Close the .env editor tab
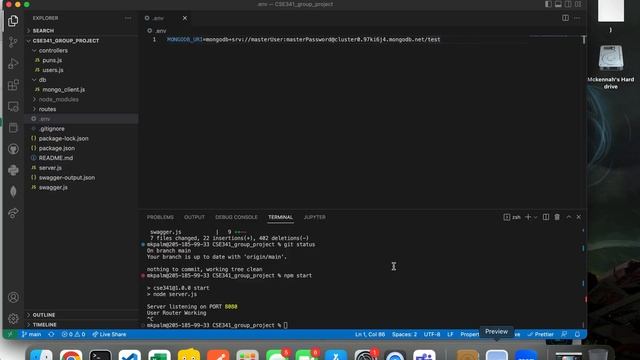 click(184, 18)
